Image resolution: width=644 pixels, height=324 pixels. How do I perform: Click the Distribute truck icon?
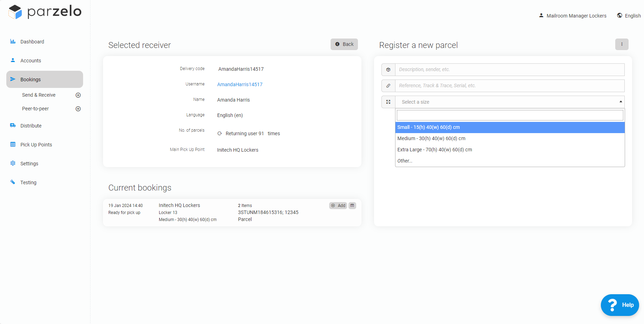pyautogui.click(x=13, y=125)
